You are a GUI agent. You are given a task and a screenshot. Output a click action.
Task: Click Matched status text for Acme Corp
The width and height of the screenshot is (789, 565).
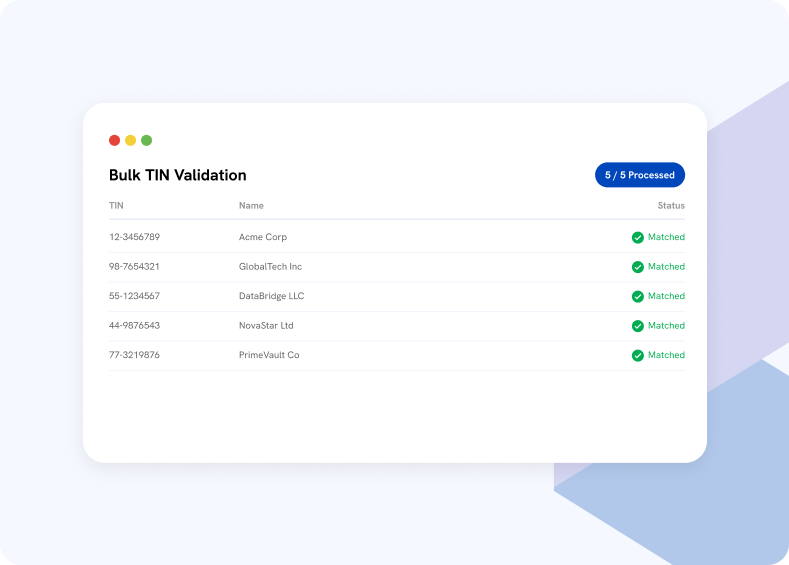tap(666, 237)
